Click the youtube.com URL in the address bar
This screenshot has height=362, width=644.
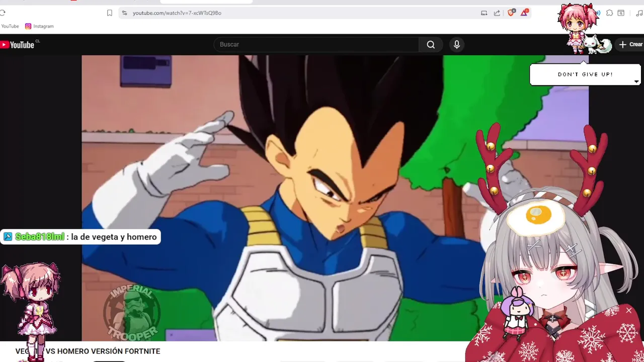[177, 13]
